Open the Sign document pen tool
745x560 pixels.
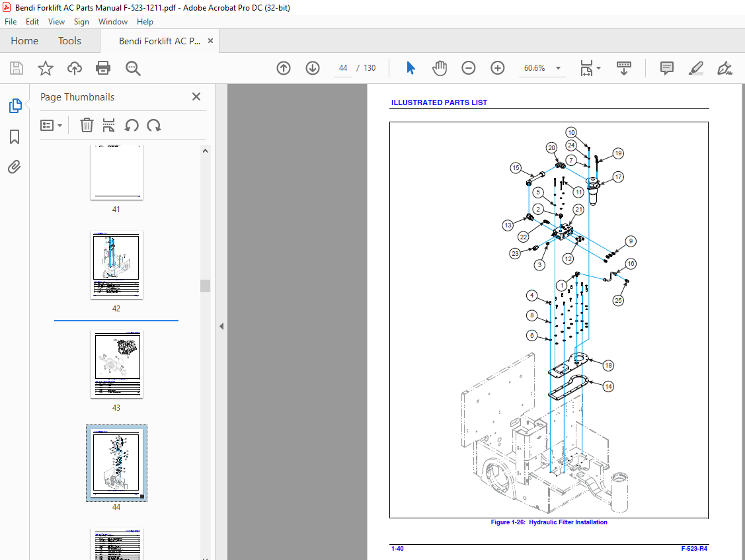pos(725,68)
